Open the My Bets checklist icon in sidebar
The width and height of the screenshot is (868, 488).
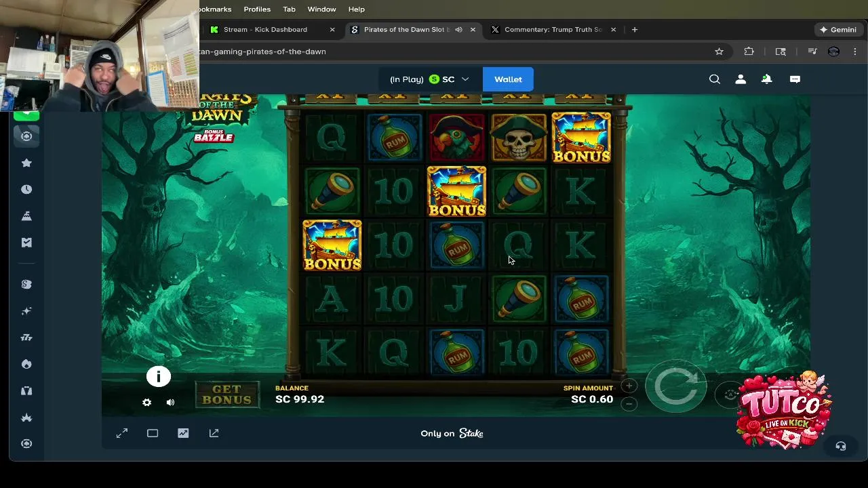click(x=26, y=242)
